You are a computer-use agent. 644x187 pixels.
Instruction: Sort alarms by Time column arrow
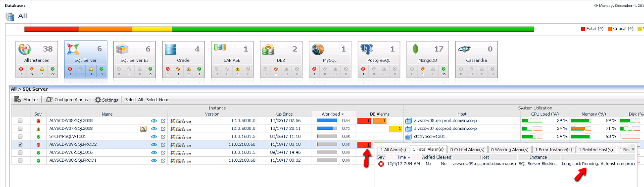point(409,158)
